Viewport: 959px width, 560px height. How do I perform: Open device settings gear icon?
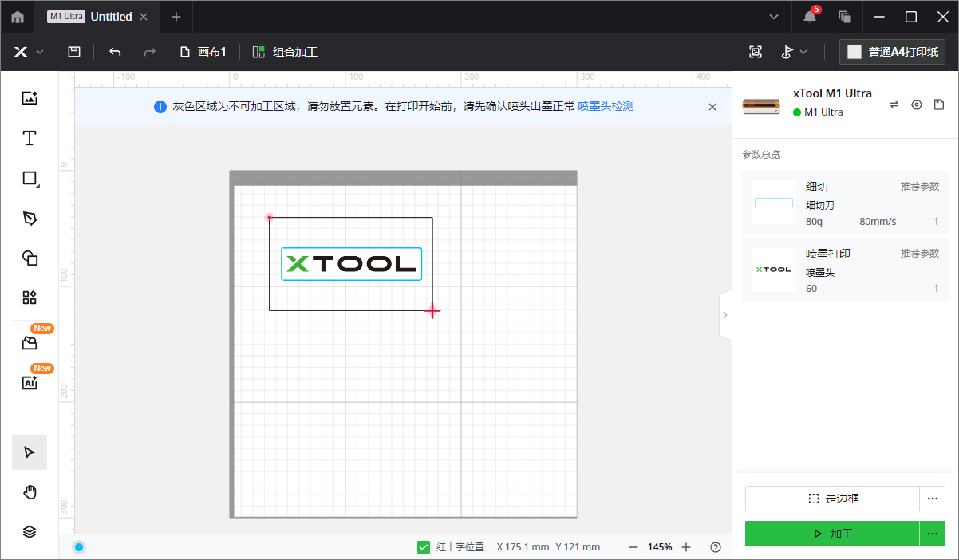917,105
